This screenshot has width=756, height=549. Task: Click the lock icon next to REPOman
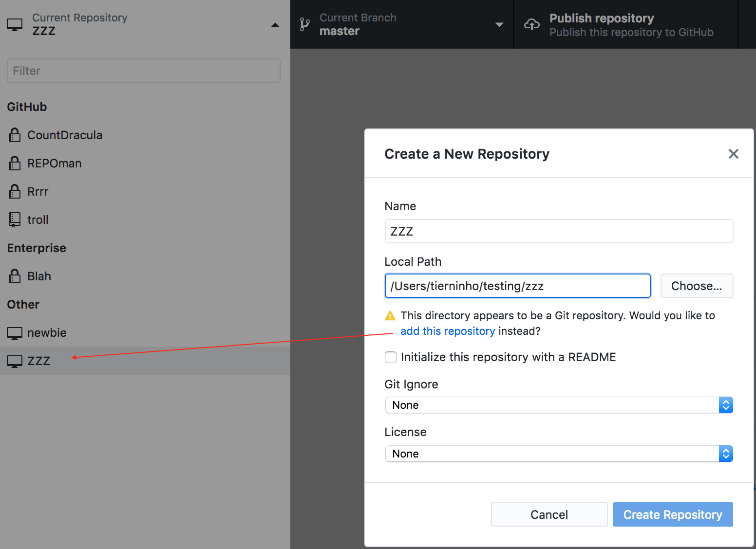tap(14, 163)
